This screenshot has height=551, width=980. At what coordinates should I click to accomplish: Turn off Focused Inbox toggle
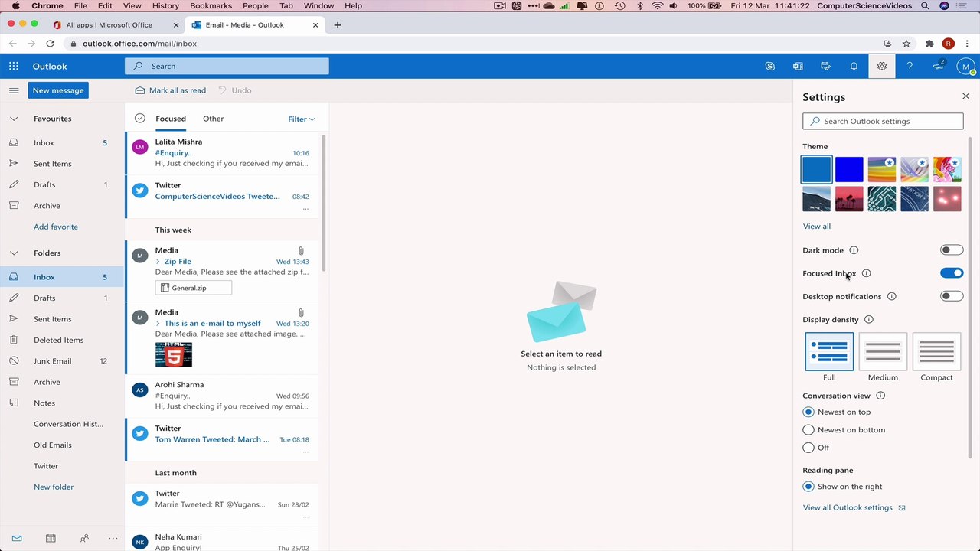click(x=952, y=273)
